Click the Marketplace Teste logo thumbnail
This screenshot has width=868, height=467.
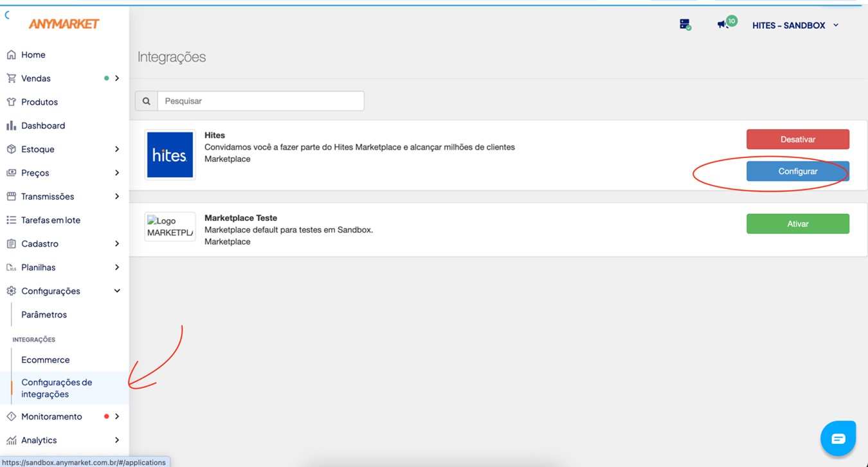pos(170,227)
